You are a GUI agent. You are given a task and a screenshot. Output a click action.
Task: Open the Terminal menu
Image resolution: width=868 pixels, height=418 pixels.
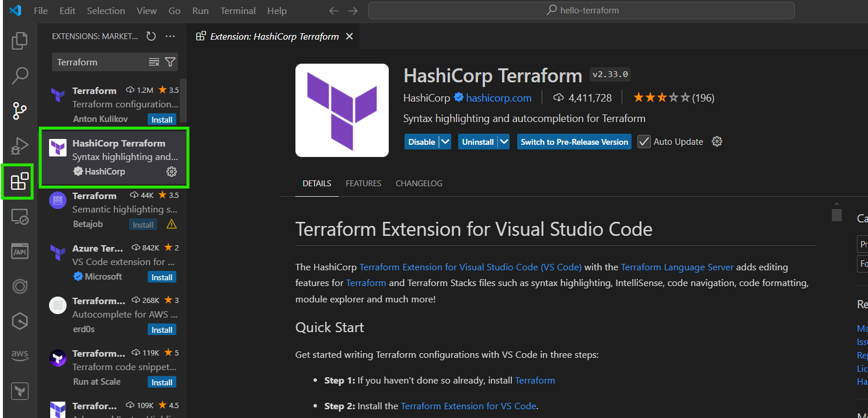(238, 11)
